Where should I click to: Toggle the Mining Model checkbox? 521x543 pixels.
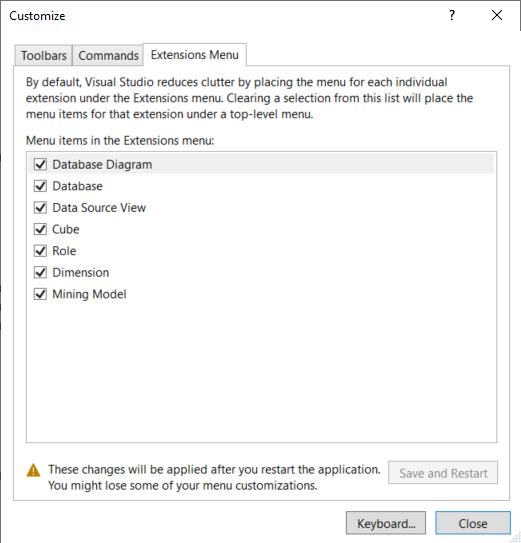click(x=40, y=294)
